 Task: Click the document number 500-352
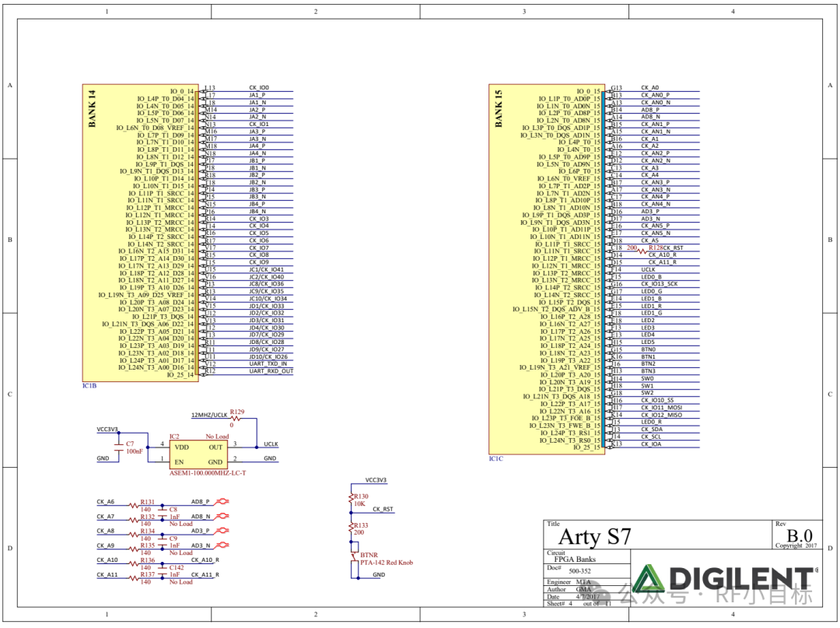[x=579, y=571]
